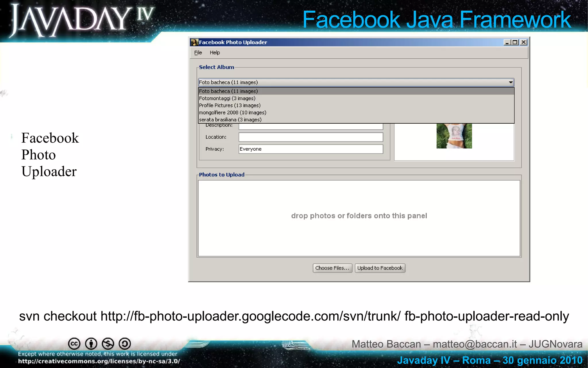Expand the Select Album combo box arrow
Screen dimensions: 588x368
tap(510, 82)
